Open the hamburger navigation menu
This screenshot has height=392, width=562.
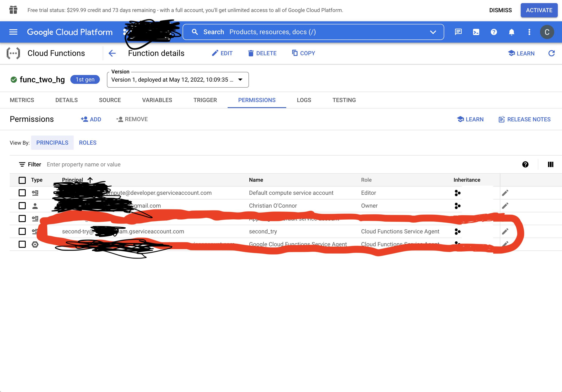coord(13,32)
